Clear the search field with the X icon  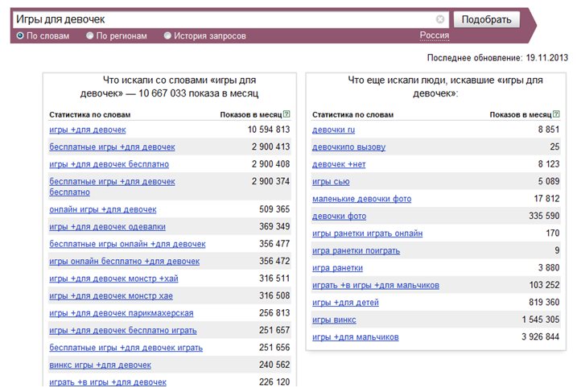pyautogui.click(x=440, y=19)
